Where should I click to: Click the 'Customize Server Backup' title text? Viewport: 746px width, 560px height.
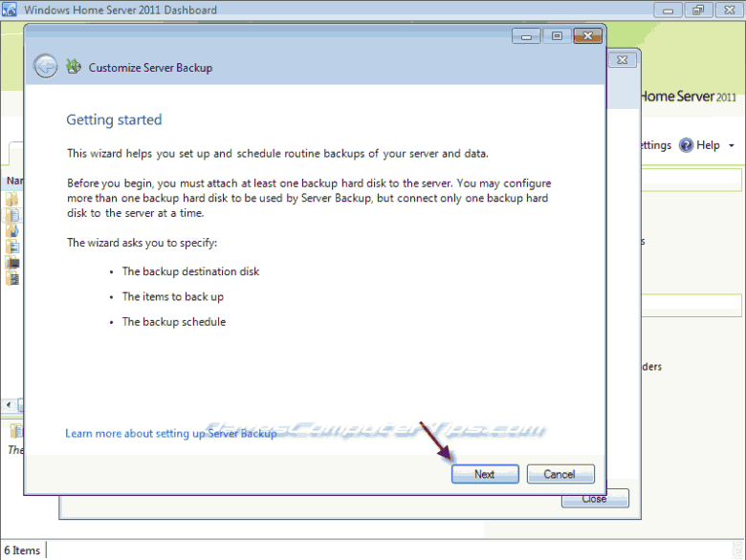150,68
